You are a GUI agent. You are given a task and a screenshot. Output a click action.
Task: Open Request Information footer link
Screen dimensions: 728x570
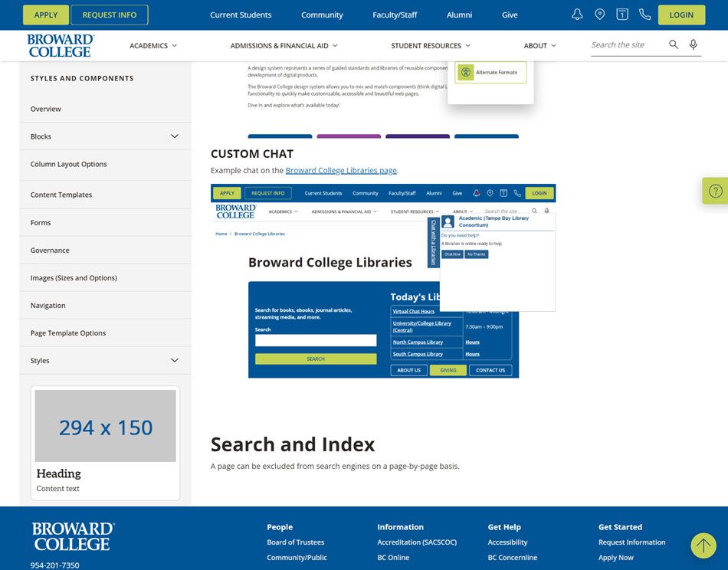click(631, 542)
